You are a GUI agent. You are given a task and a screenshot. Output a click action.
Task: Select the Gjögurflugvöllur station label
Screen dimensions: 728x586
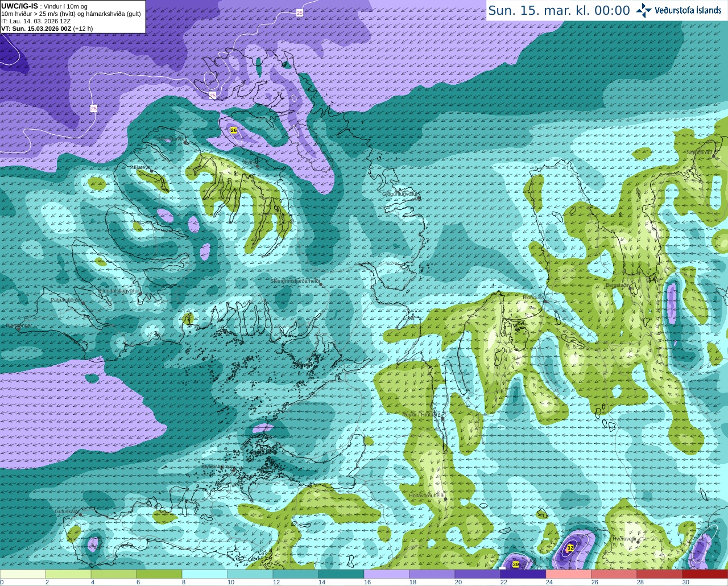pos(400,194)
